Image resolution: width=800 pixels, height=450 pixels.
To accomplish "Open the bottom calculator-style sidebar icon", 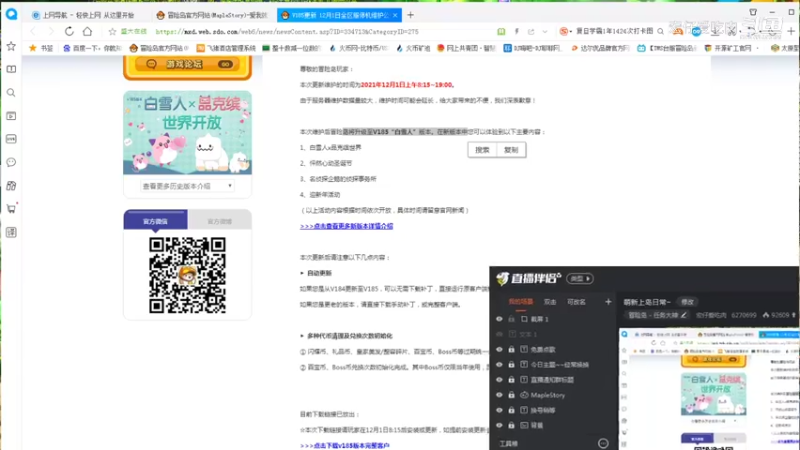I will coord(11,233).
